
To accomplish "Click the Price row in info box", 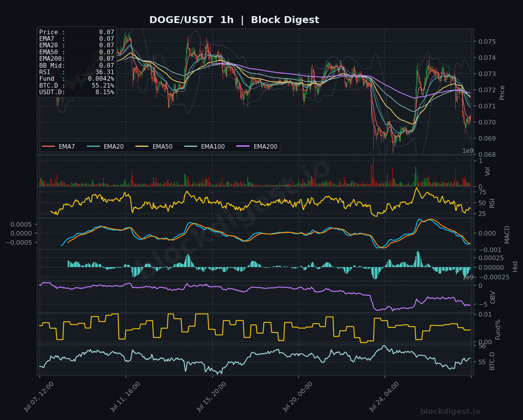I will pos(77,32).
